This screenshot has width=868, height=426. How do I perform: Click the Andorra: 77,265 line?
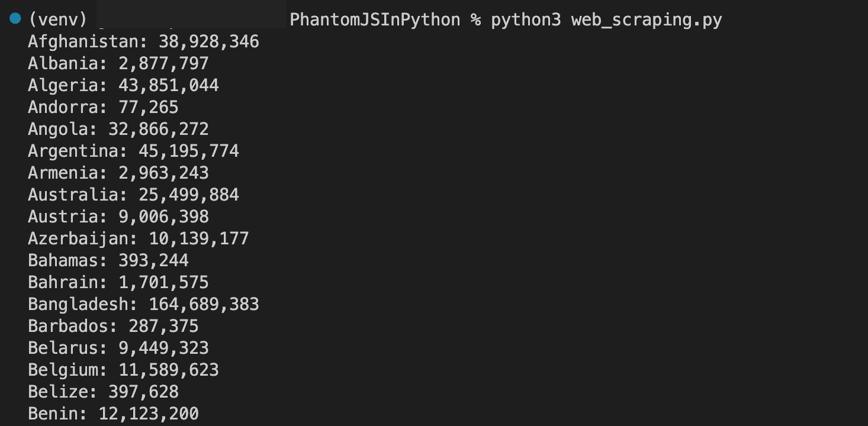tap(103, 107)
